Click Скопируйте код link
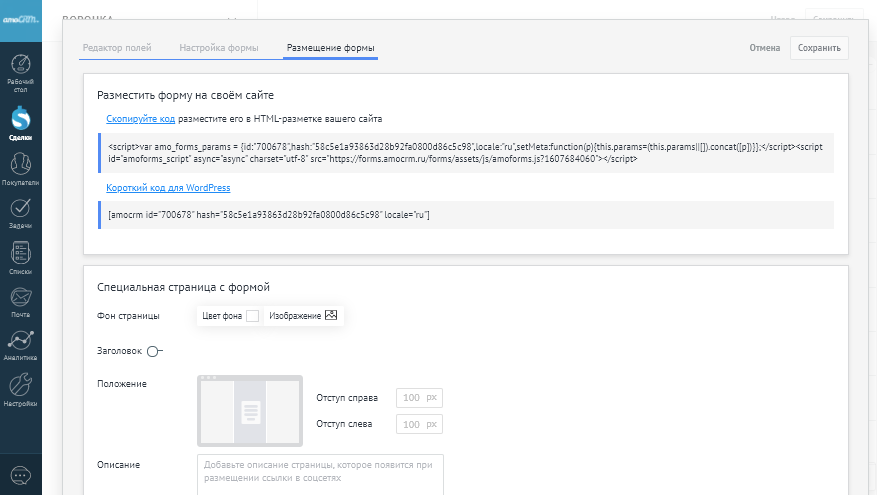Image resolution: width=877 pixels, height=495 pixels. coord(140,119)
